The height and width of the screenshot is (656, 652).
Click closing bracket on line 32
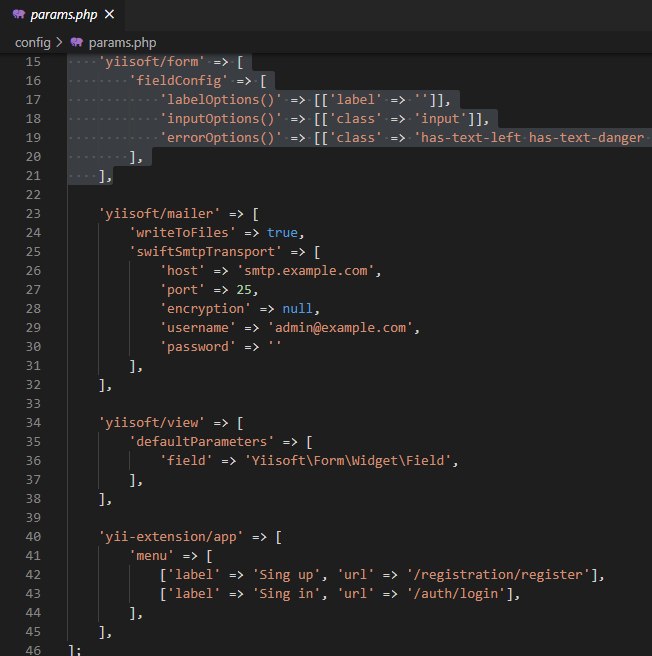point(103,385)
